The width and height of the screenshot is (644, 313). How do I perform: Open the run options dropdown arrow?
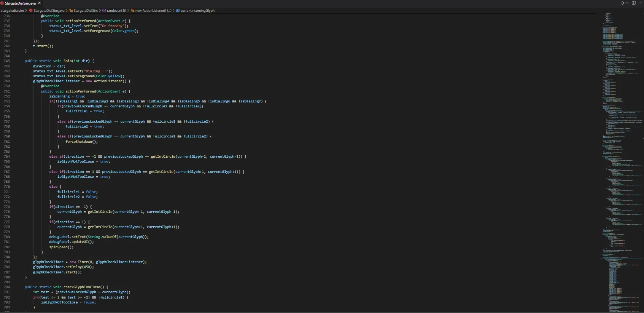[x=627, y=3]
